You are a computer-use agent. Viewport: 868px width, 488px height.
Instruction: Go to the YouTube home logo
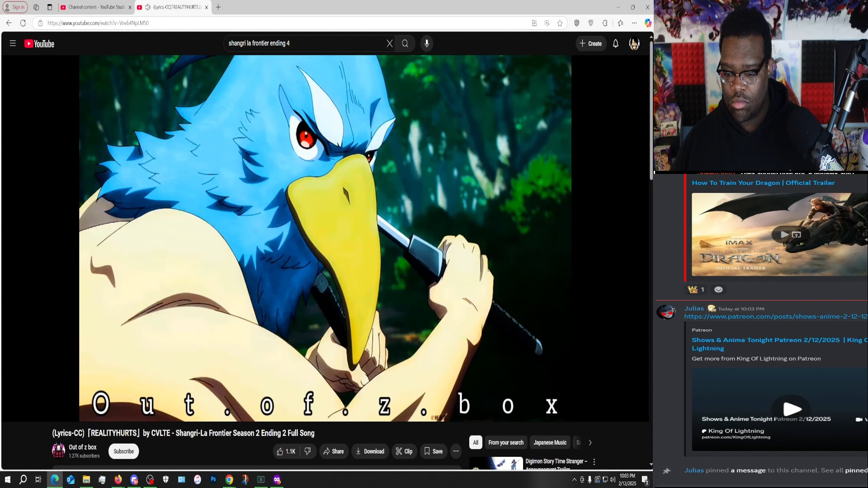pos(39,44)
